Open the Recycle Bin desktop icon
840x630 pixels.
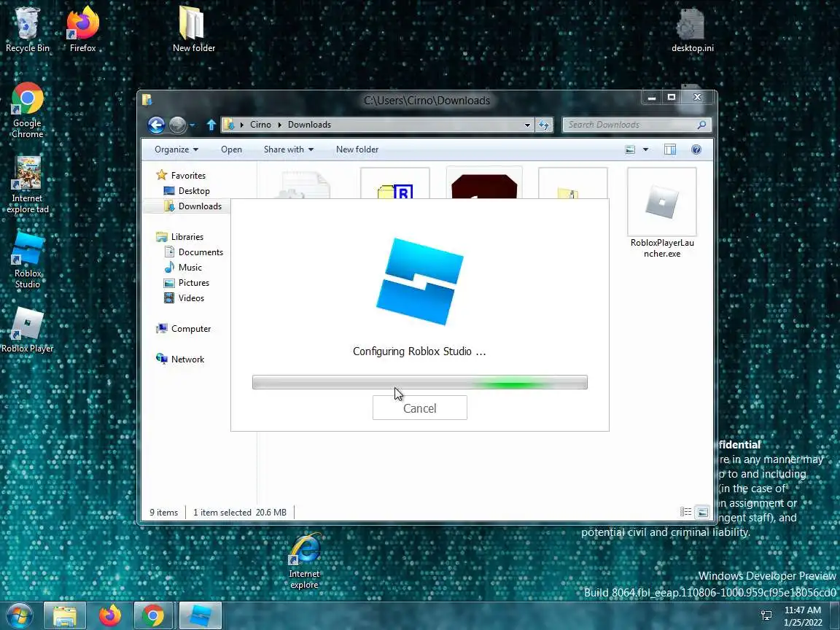coord(27,30)
